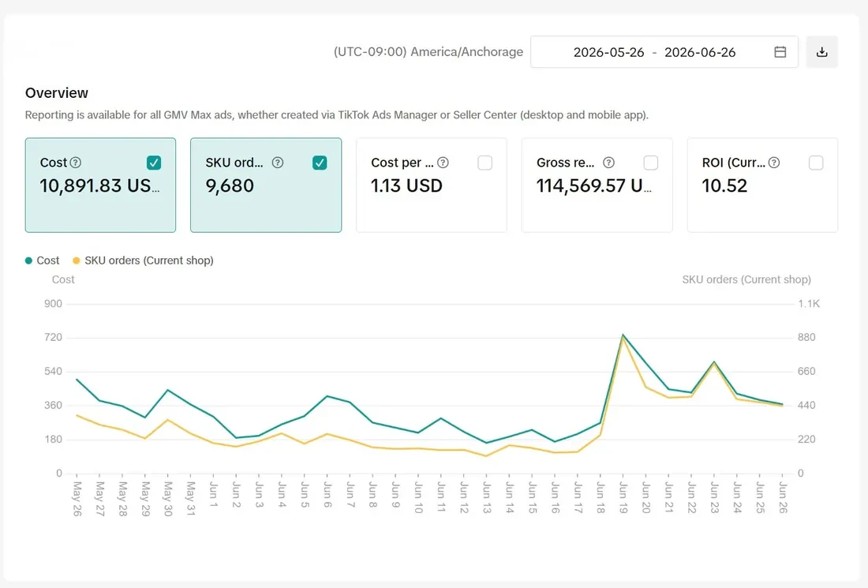This screenshot has height=588, width=868.
Task: Toggle the Cost series in chart legend
Action: coord(43,260)
